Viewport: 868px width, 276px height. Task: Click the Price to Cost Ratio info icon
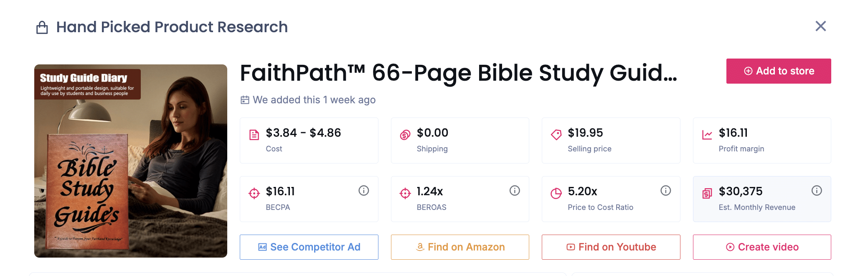[x=665, y=191]
